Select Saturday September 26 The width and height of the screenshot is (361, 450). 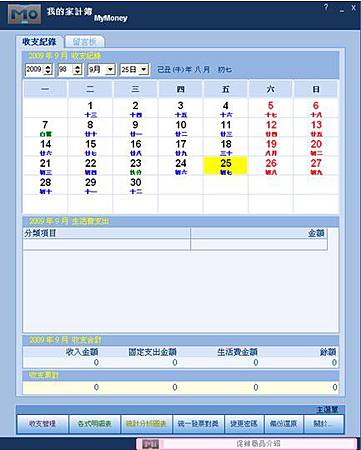(271, 166)
